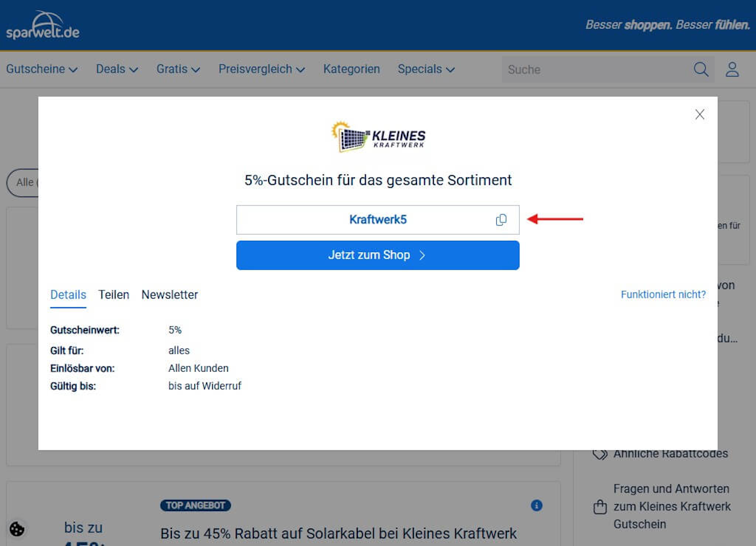Click the 'alles' value text
This screenshot has height=546, width=756.
(179, 351)
